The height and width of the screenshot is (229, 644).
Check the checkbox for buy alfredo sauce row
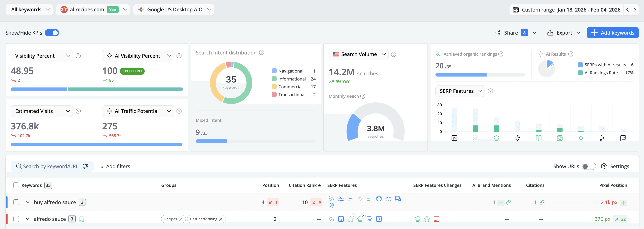coord(16,202)
